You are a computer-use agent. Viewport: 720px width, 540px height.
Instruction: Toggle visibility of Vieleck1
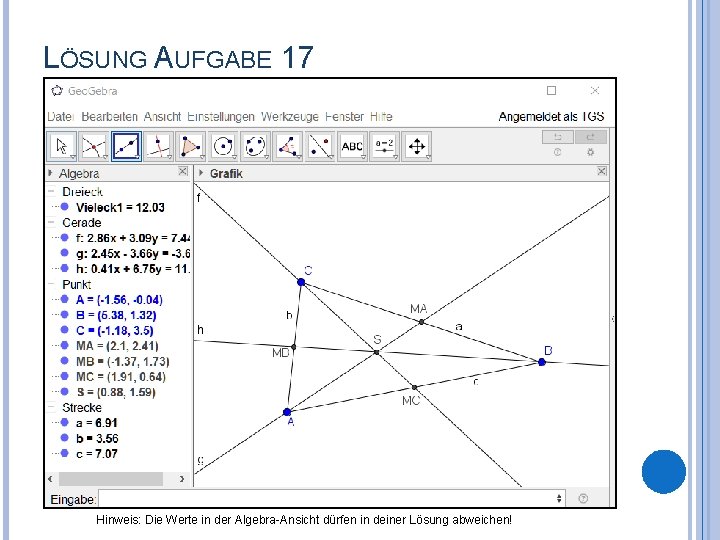[x=65, y=207]
